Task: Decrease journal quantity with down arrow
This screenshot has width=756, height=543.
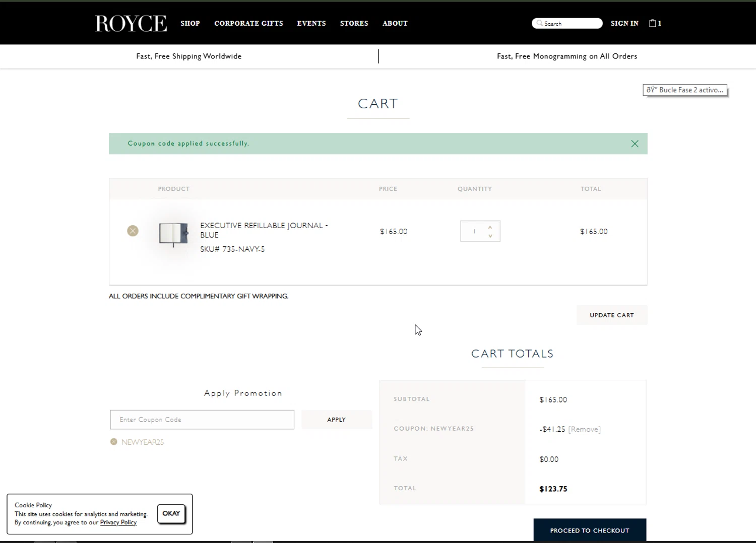Action: [490, 236]
